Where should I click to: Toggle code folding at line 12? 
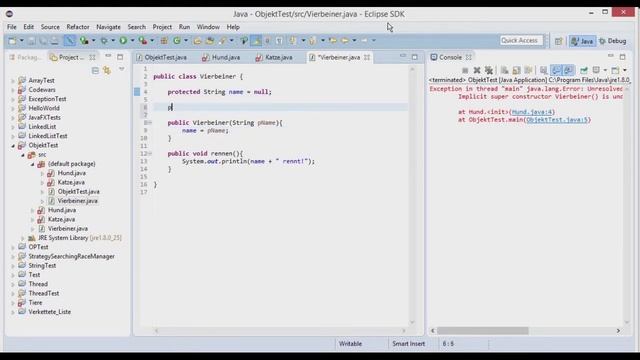tap(150, 153)
